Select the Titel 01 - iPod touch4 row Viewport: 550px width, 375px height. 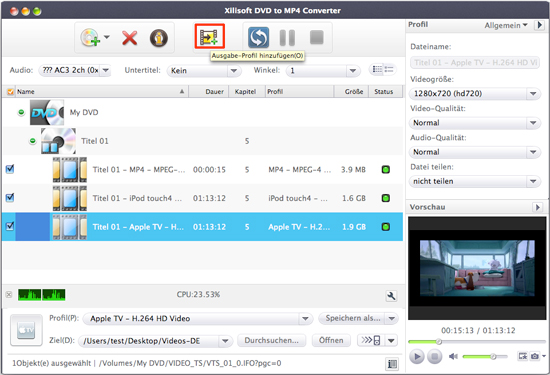pyautogui.click(x=203, y=198)
